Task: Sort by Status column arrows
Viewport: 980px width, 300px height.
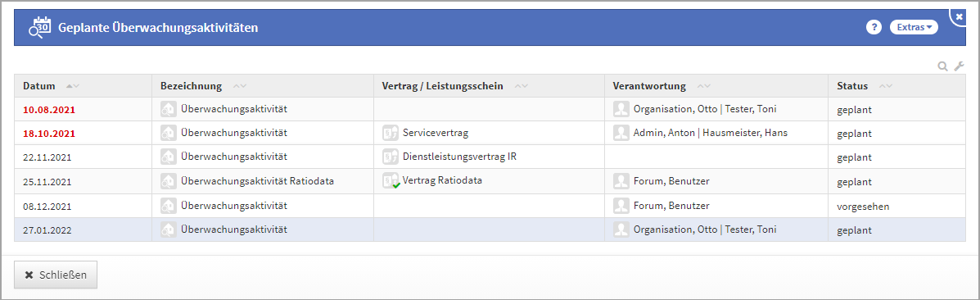Action: 885,86
